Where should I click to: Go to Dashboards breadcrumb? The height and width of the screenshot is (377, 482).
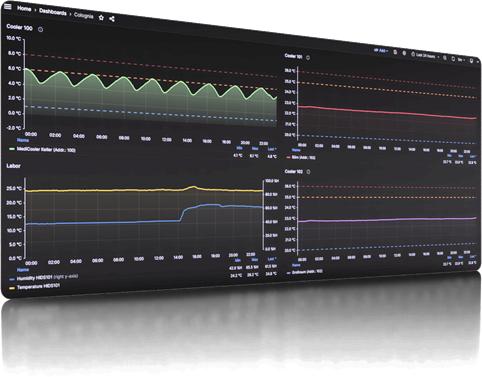coord(53,12)
